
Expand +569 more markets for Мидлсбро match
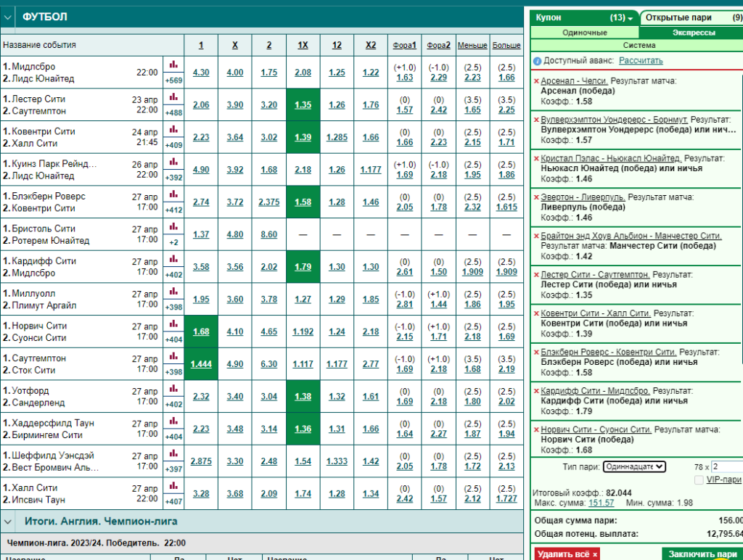coord(173,81)
